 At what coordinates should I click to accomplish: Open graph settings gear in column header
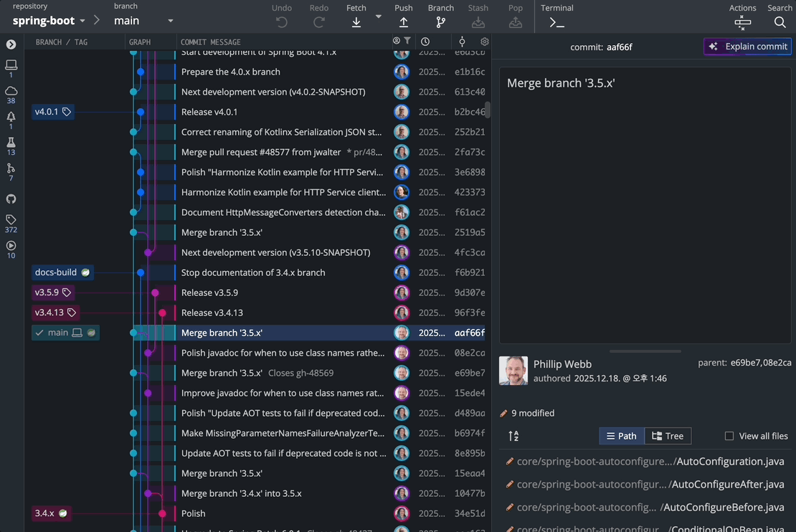(x=485, y=42)
